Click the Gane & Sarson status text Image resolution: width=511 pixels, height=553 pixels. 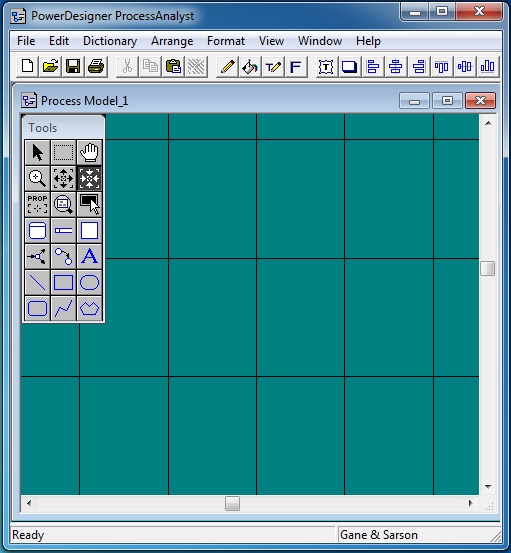379,535
